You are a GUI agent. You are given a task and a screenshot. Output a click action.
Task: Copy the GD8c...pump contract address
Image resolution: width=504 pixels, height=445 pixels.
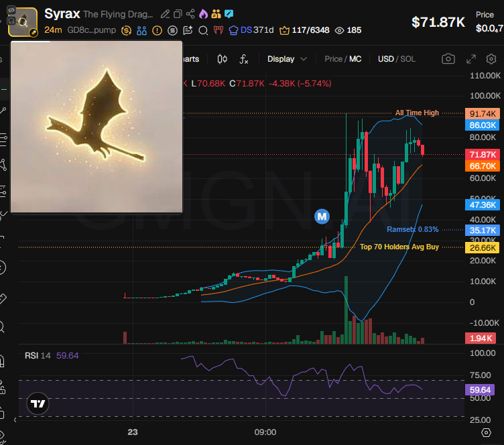[92, 30]
